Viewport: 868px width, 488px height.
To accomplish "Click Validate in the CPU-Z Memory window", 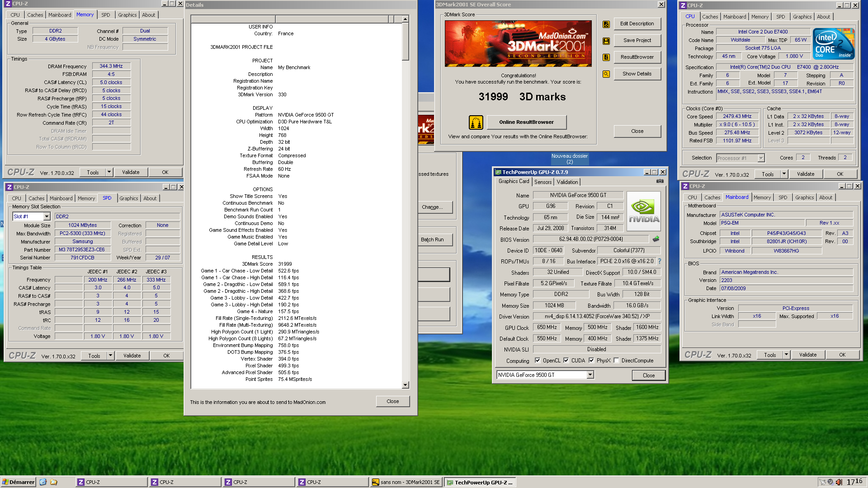I will click(131, 172).
